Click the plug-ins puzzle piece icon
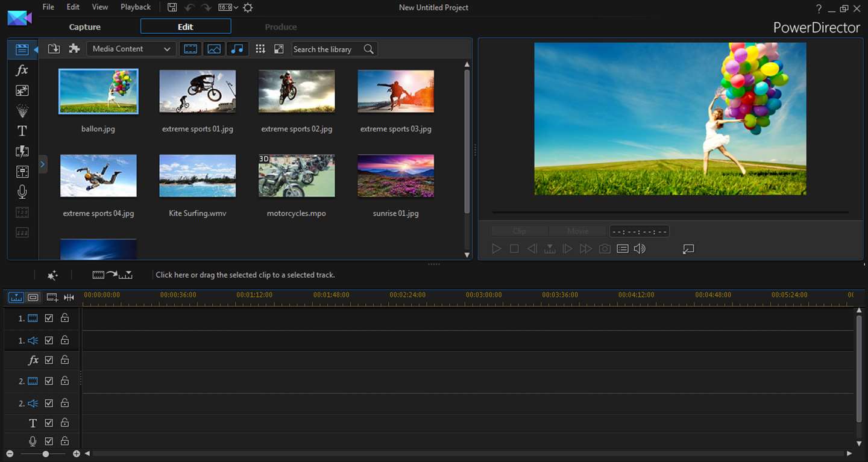Viewport: 868px width, 462px height. [x=74, y=49]
